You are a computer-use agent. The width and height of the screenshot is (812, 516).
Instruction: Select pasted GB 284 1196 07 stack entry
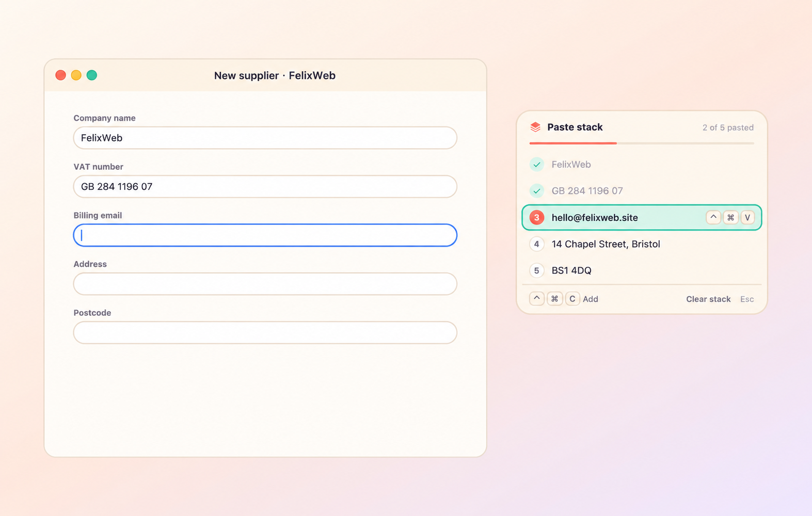pyautogui.click(x=642, y=191)
